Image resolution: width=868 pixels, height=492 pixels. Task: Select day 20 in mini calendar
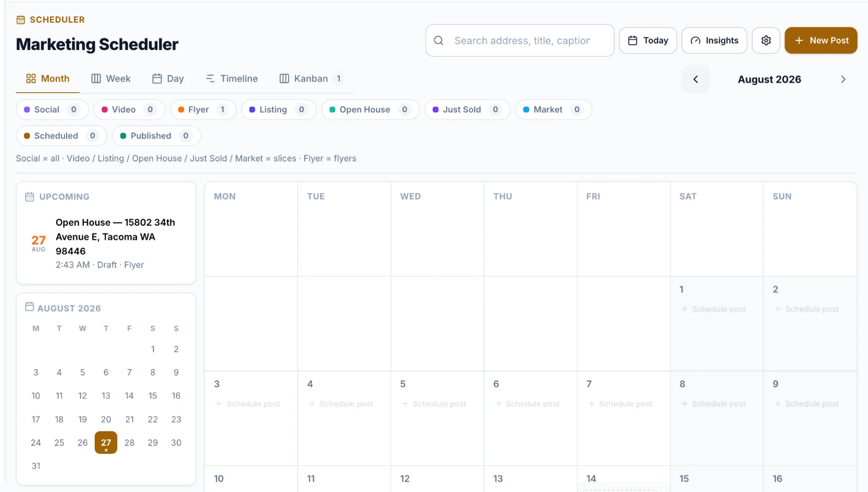pyautogui.click(x=106, y=419)
